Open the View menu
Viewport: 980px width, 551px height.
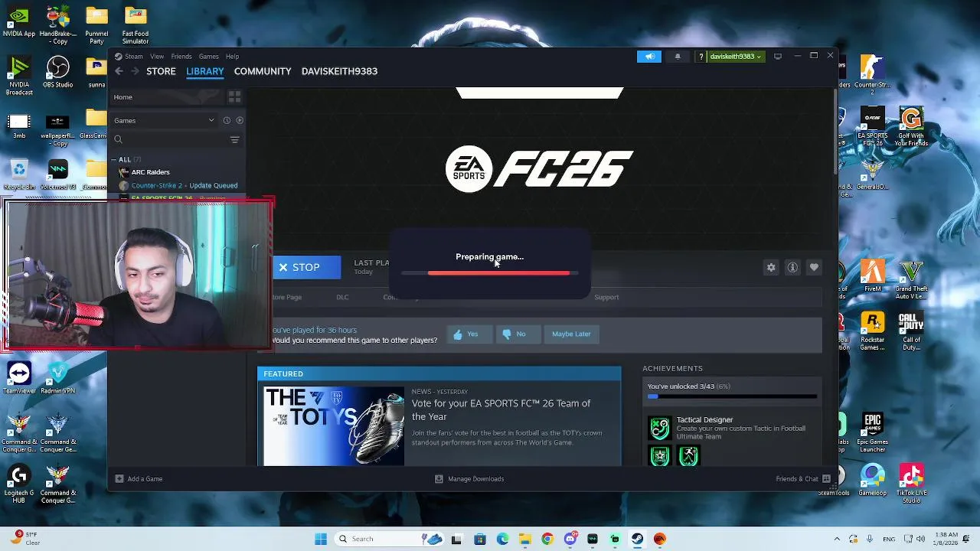pos(157,56)
